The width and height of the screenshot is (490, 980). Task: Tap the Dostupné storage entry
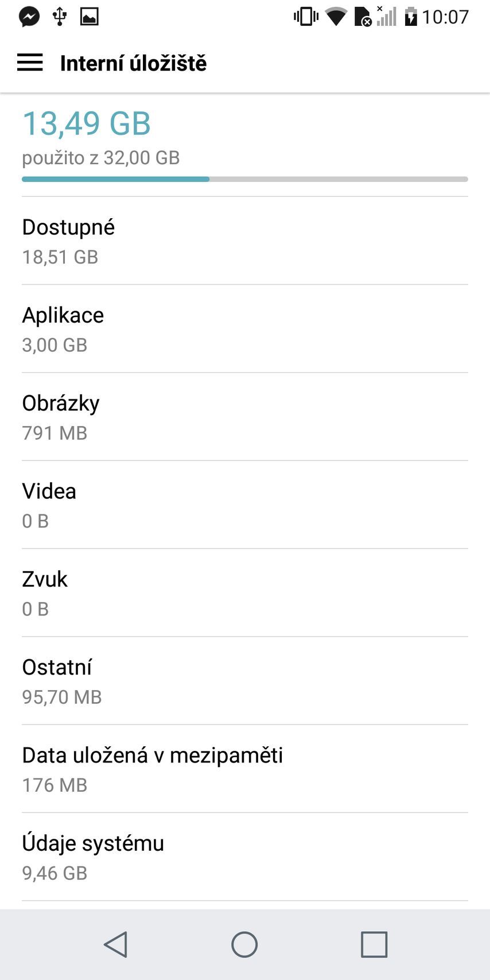tap(245, 241)
